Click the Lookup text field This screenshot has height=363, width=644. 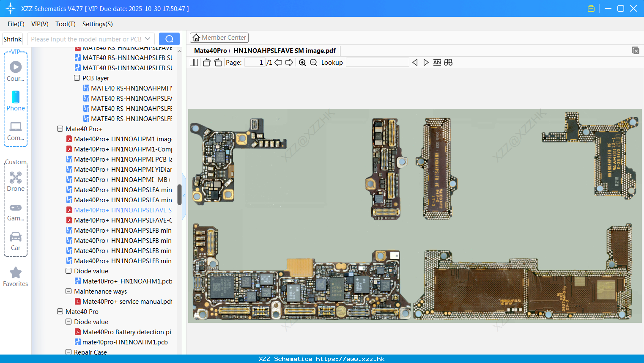tap(377, 62)
